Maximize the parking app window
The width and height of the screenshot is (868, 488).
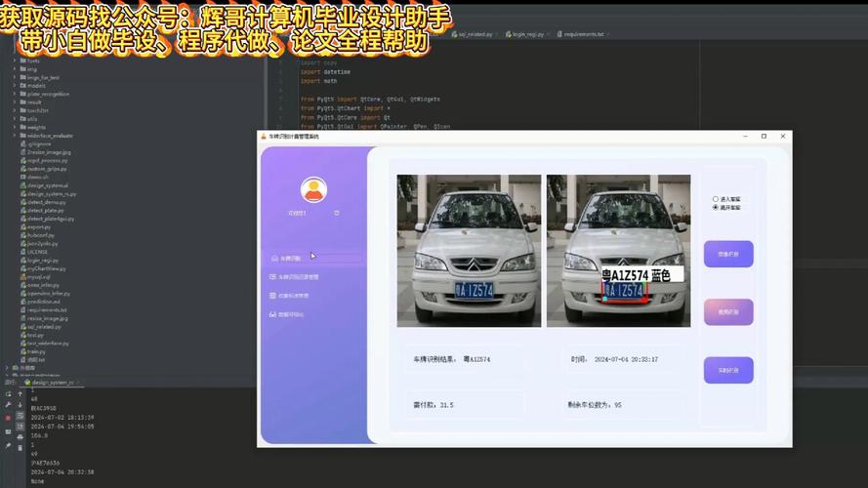(x=764, y=136)
